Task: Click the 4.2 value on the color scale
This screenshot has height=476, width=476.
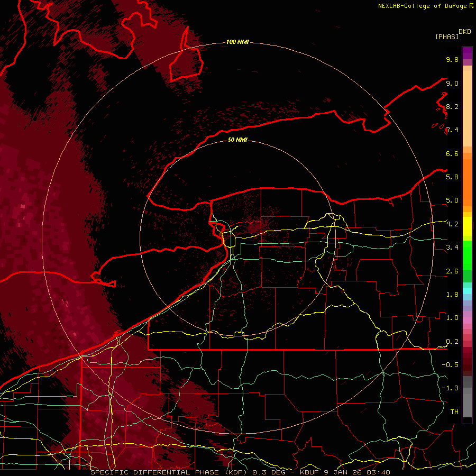Action: [452, 224]
